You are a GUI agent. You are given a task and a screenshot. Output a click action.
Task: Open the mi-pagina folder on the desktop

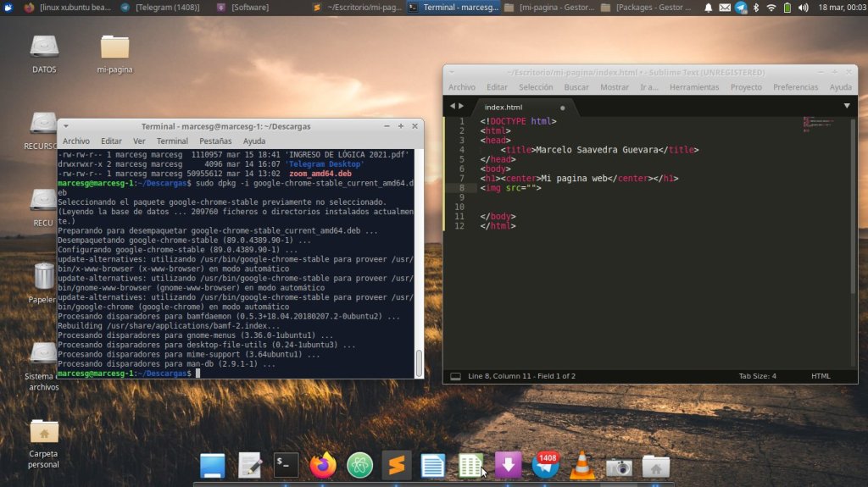[114, 47]
